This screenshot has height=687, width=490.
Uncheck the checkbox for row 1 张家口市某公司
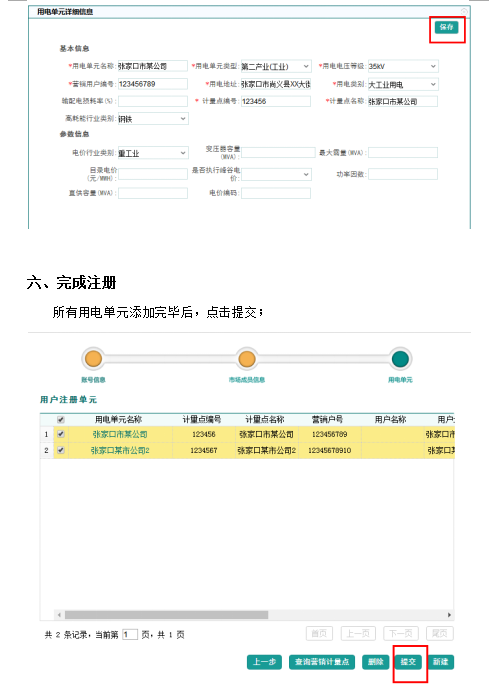click(x=61, y=434)
